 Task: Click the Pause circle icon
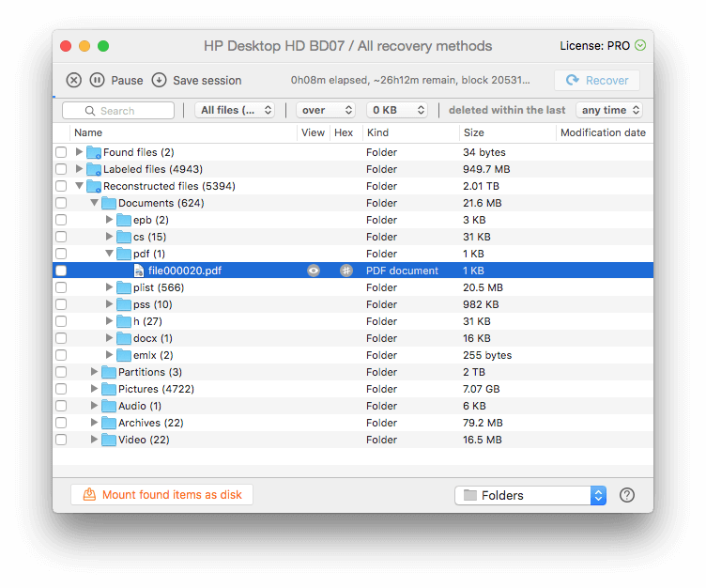click(98, 80)
